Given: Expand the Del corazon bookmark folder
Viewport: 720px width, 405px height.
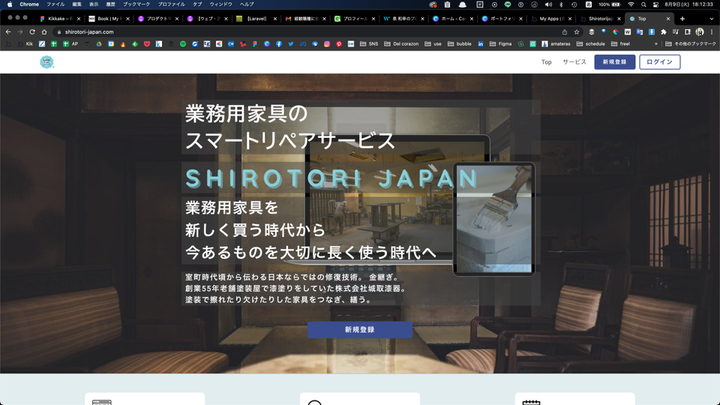Looking at the screenshot, I should (401, 44).
